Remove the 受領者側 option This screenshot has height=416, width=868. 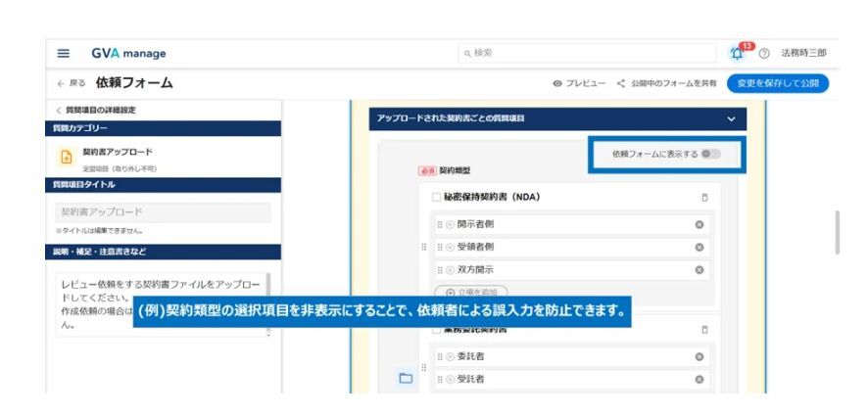click(x=699, y=248)
